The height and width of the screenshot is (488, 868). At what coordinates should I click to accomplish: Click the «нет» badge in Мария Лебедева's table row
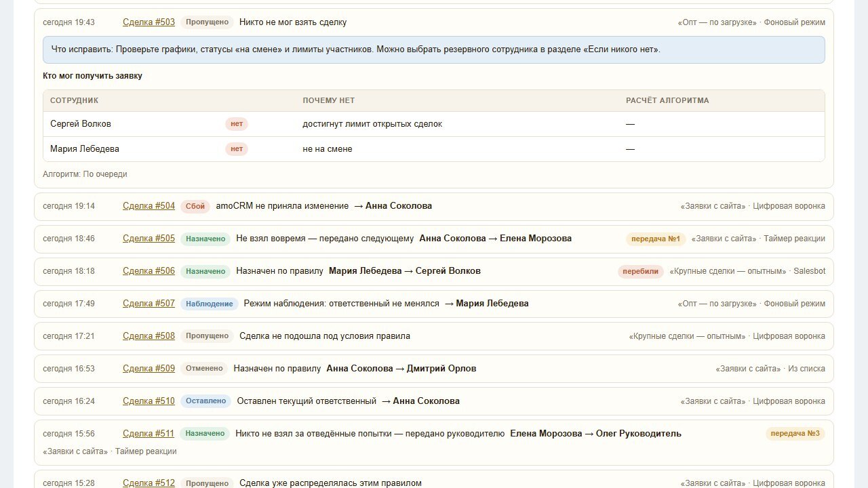click(x=237, y=149)
